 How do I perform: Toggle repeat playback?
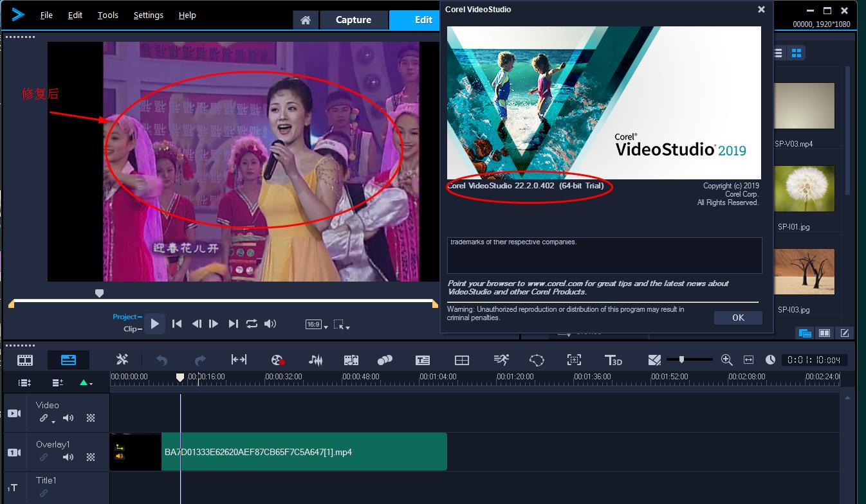point(252,324)
